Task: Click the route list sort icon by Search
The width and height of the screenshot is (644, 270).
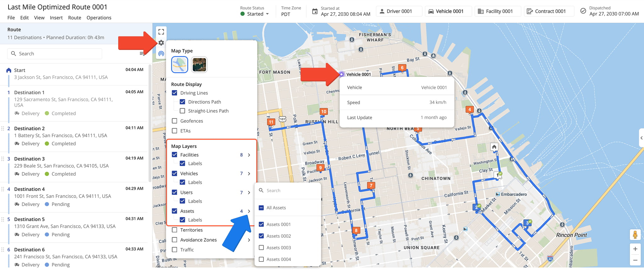Action: [x=142, y=53]
